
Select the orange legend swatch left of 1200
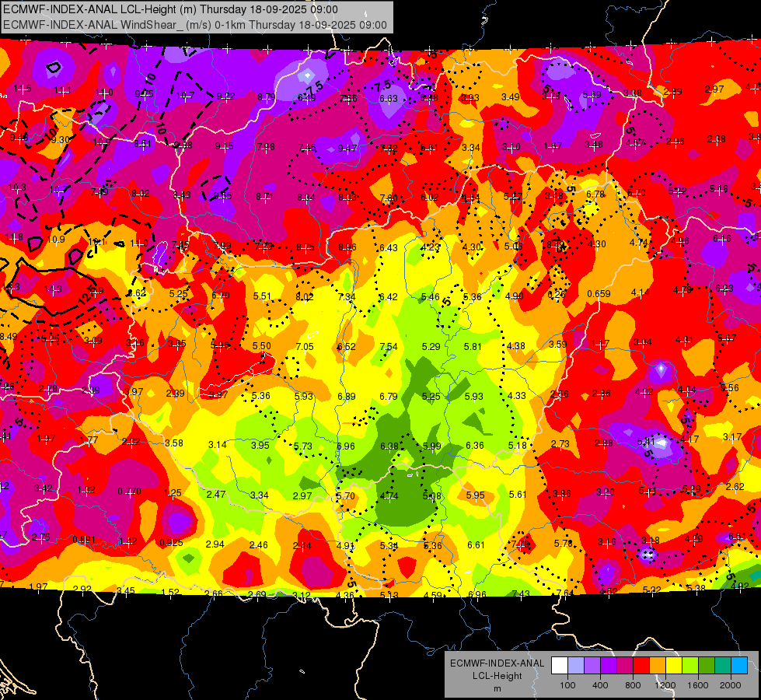[x=658, y=666]
